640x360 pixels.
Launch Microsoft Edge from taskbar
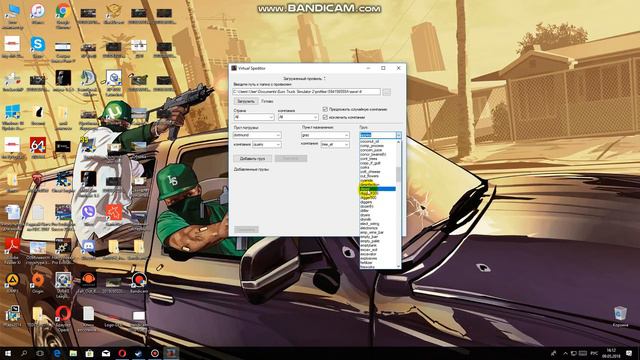(x=57, y=353)
